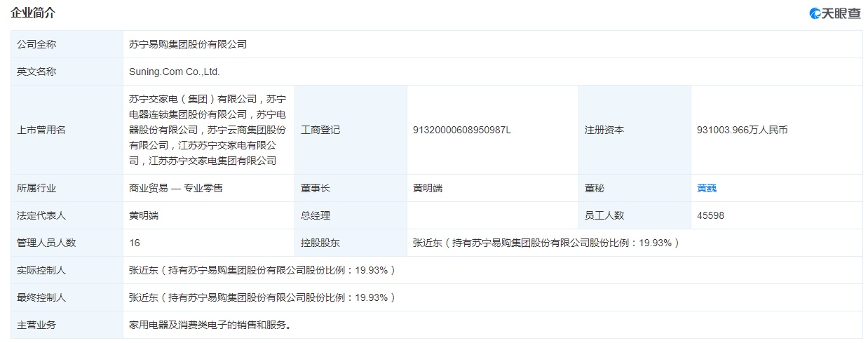The height and width of the screenshot is (343, 868).
Task: Click the 管理人员人数 label cell
Action: pos(67,243)
